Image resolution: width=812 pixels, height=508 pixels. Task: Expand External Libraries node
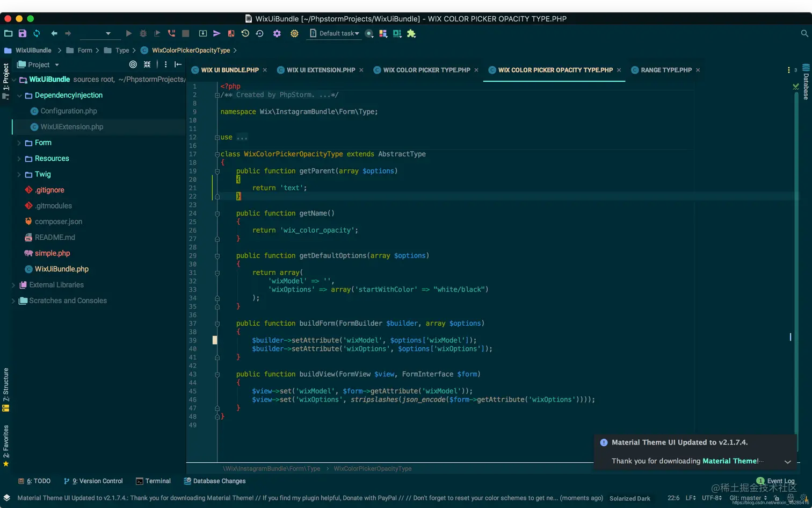(x=13, y=285)
